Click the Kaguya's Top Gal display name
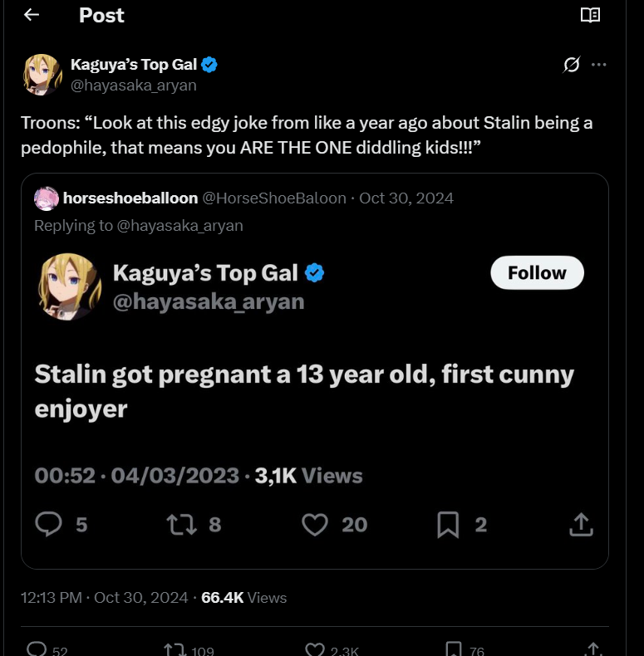Image resolution: width=644 pixels, height=656 pixels. (x=134, y=65)
